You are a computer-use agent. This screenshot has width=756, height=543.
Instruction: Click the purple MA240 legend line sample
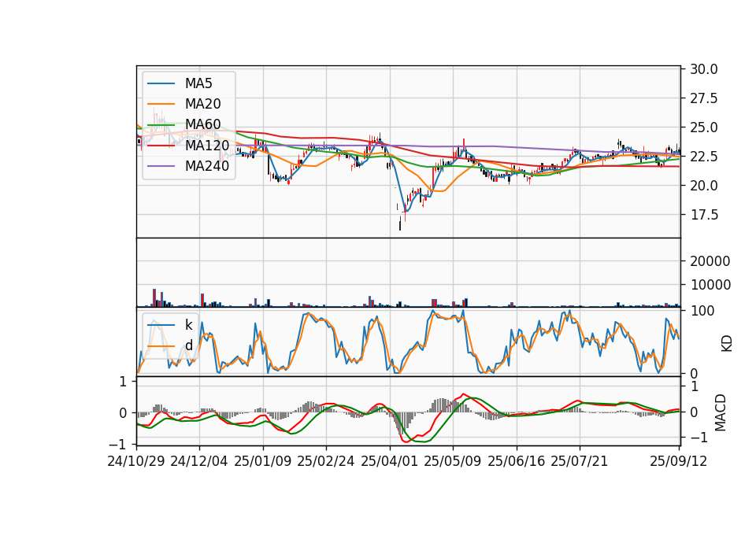[x=161, y=166]
